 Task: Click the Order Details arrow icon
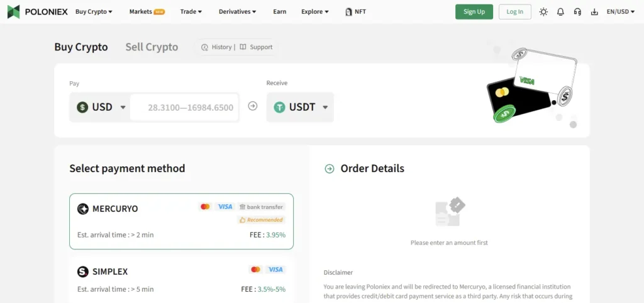[x=330, y=169]
